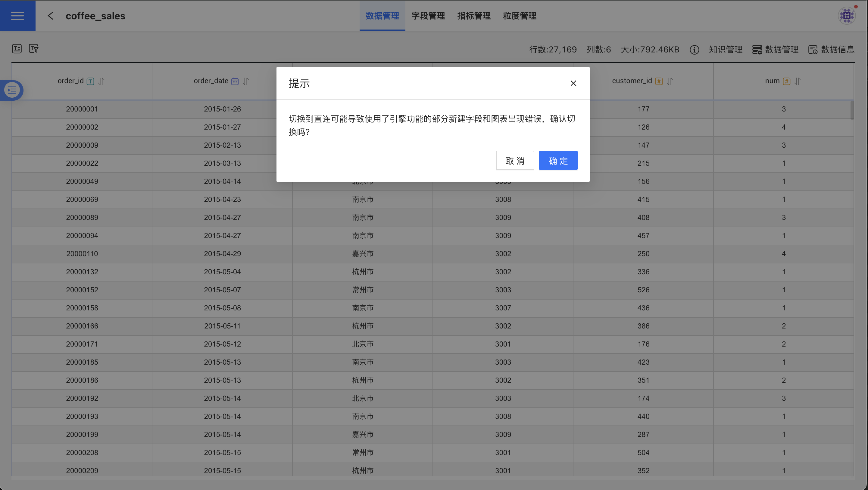Screen dimensions: 868x490
Task: Confirm with the 确定 button
Action: 558,161
